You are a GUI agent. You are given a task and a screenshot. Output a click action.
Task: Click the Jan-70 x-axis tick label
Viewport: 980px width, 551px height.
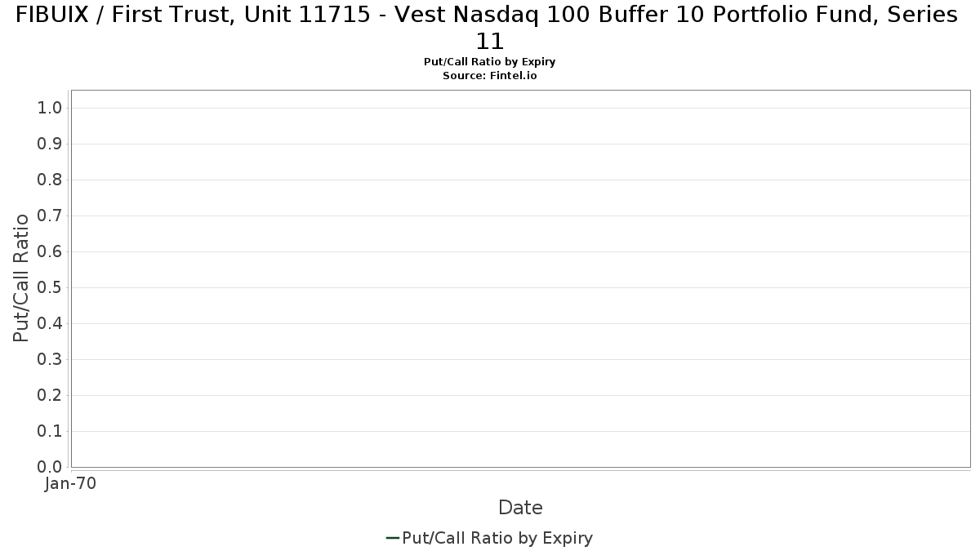click(x=71, y=483)
